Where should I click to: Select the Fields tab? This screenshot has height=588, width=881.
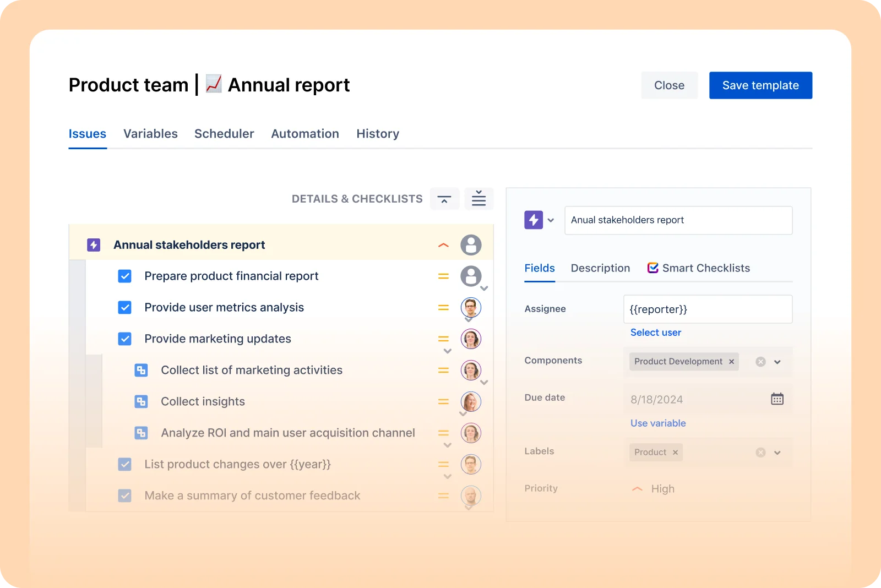pyautogui.click(x=540, y=268)
